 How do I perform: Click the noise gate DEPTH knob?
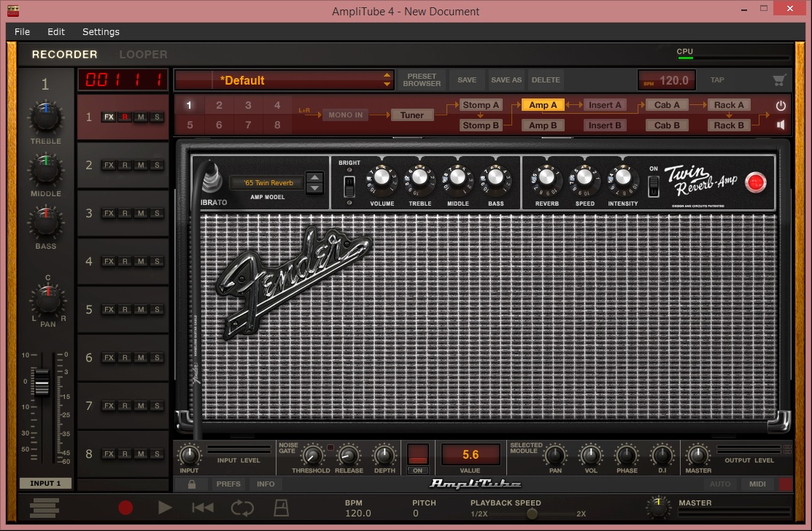click(x=384, y=455)
